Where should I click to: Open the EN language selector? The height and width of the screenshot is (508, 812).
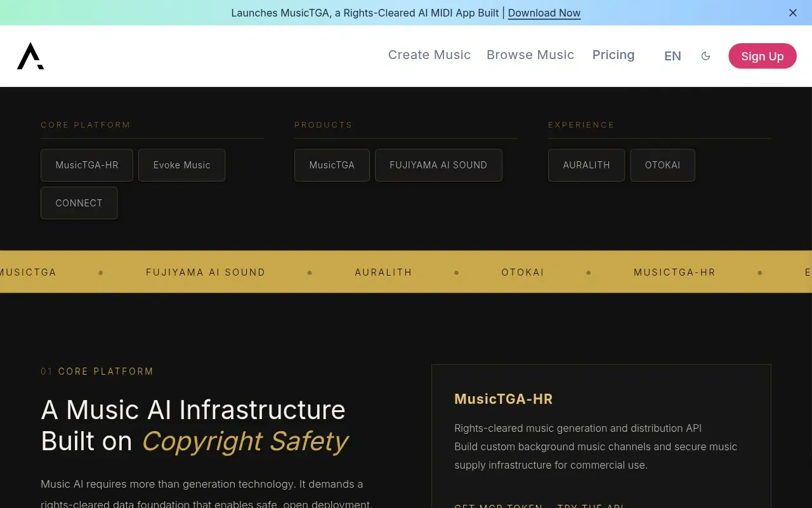[x=672, y=56]
